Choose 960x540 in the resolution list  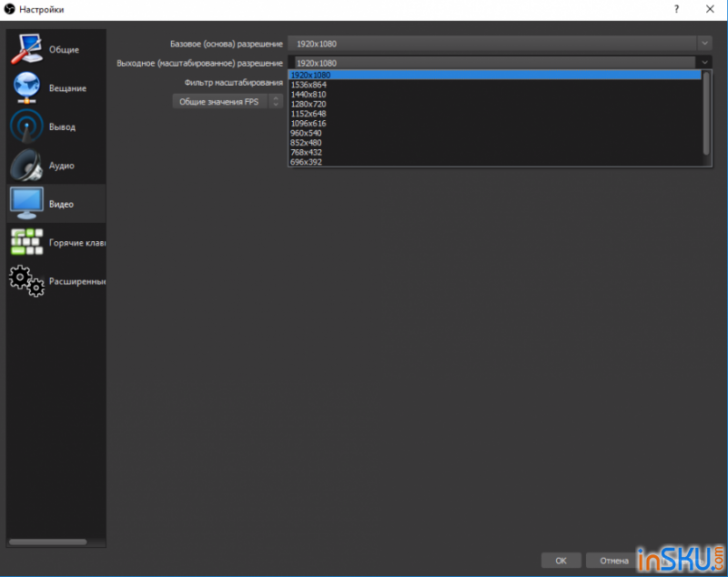pos(494,133)
